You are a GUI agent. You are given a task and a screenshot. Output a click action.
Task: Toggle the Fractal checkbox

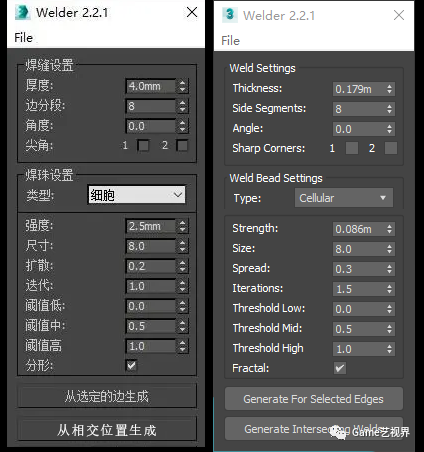340,368
